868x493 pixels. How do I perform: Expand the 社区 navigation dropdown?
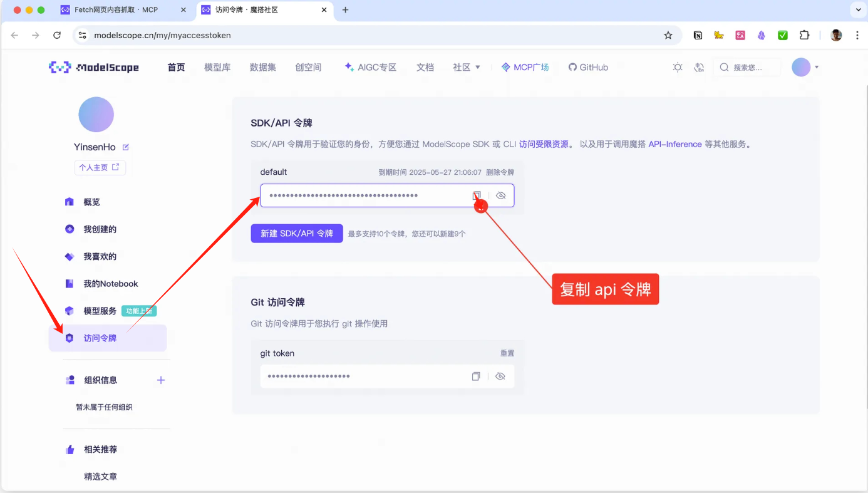coord(467,67)
